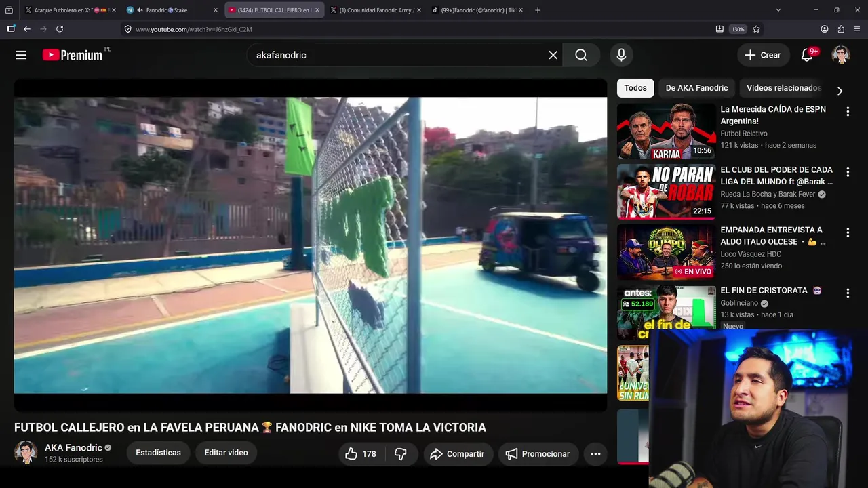The image size is (868, 488).
Task: Open AKA Fanodric channel avatar below video
Action: pos(26,452)
